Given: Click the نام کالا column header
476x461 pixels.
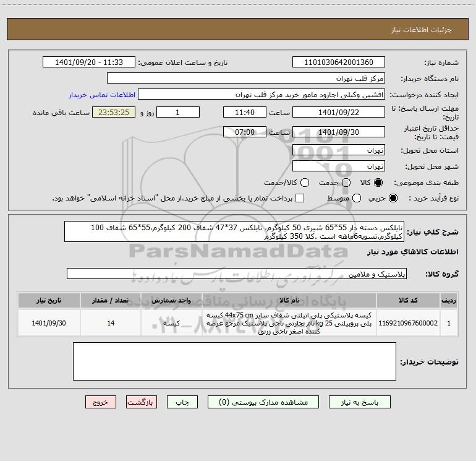Looking at the screenshot, I should pyautogui.click(x=289, y=300).
